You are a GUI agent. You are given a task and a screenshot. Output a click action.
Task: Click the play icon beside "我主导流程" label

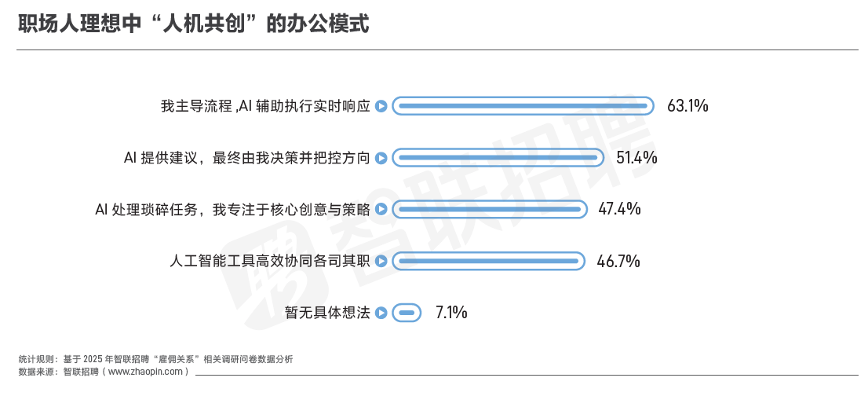381,106
